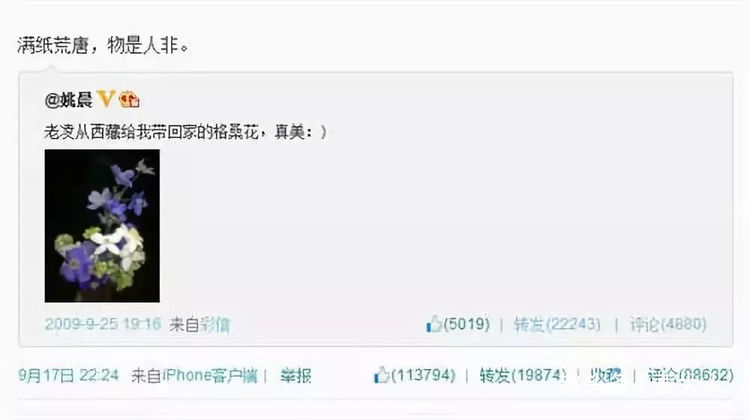750x420 pixels.
Task: Click the quoted like count (5019)
Action: tap(466, 324)
